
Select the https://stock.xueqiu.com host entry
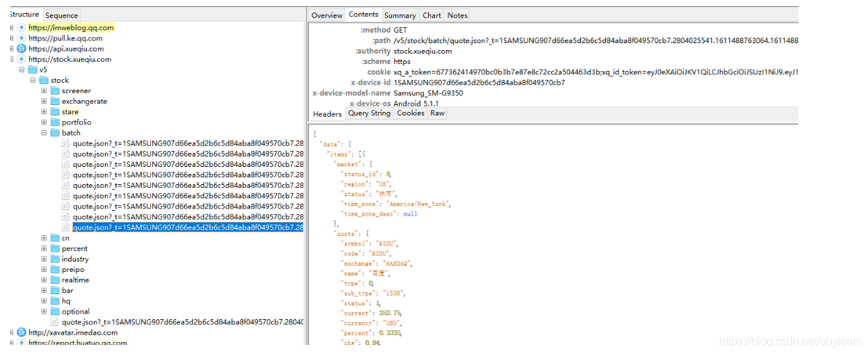click(x=69, y=59)
